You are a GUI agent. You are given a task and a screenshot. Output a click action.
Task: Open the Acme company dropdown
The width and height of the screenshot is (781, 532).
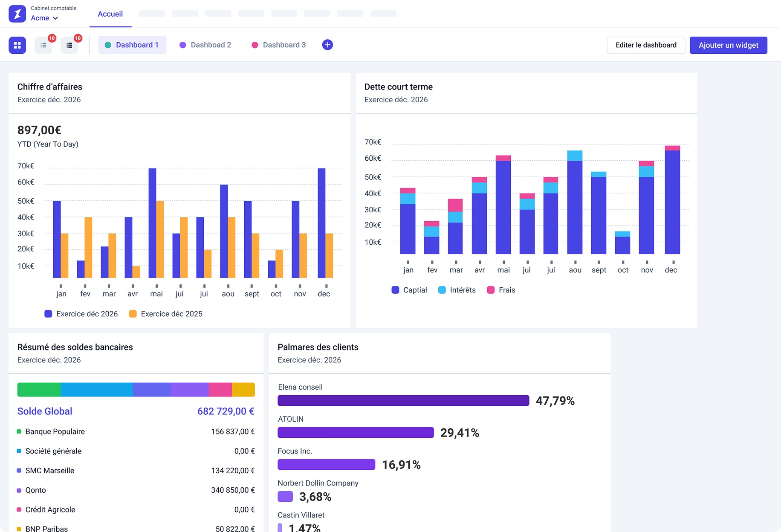44,18
